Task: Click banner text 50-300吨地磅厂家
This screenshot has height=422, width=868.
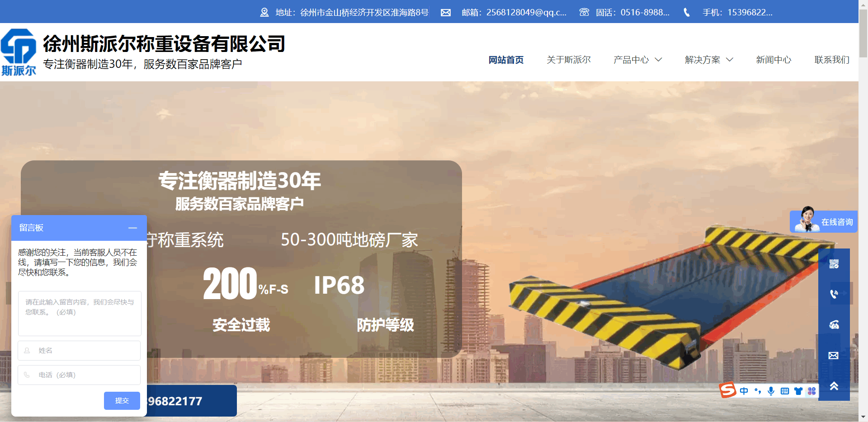Action: click(349, 240)
